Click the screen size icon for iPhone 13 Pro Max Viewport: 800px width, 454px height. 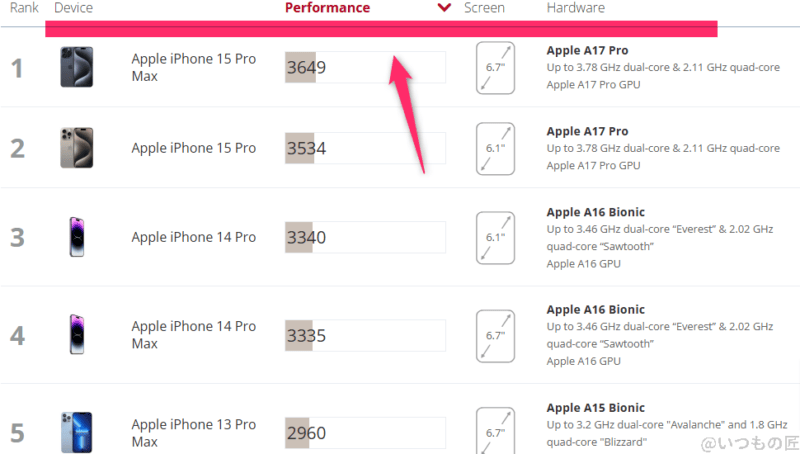(495, 430)
